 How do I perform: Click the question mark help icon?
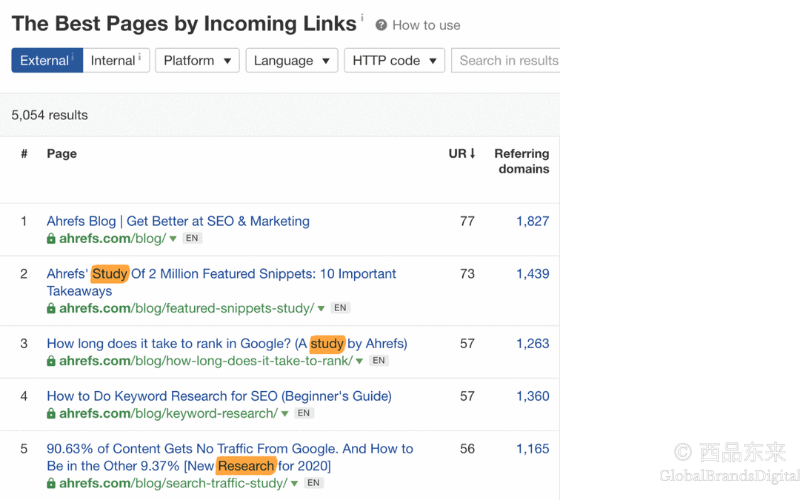point(381,25)
